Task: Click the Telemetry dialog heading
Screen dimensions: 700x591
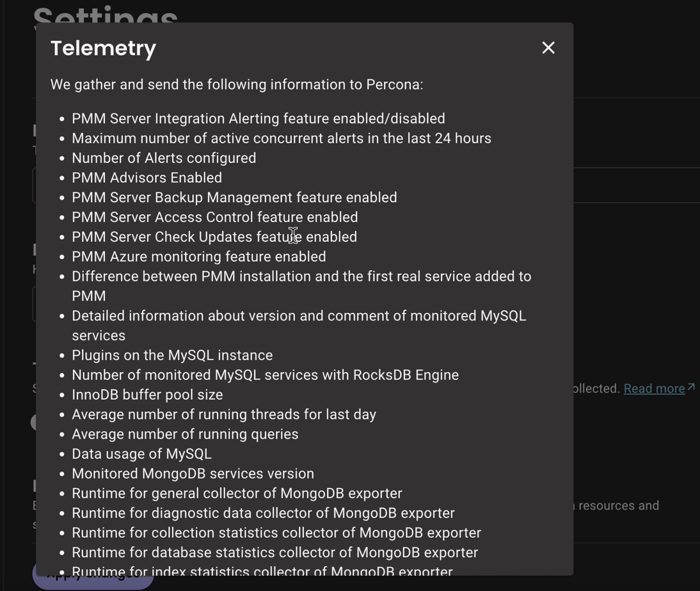Action: 103,48
